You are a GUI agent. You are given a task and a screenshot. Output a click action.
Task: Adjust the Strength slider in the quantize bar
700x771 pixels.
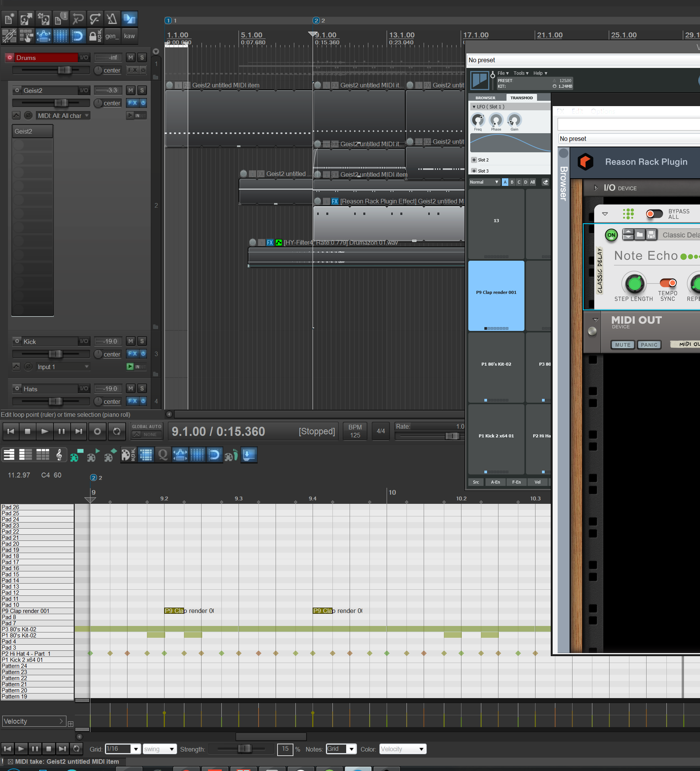[245, 748]
